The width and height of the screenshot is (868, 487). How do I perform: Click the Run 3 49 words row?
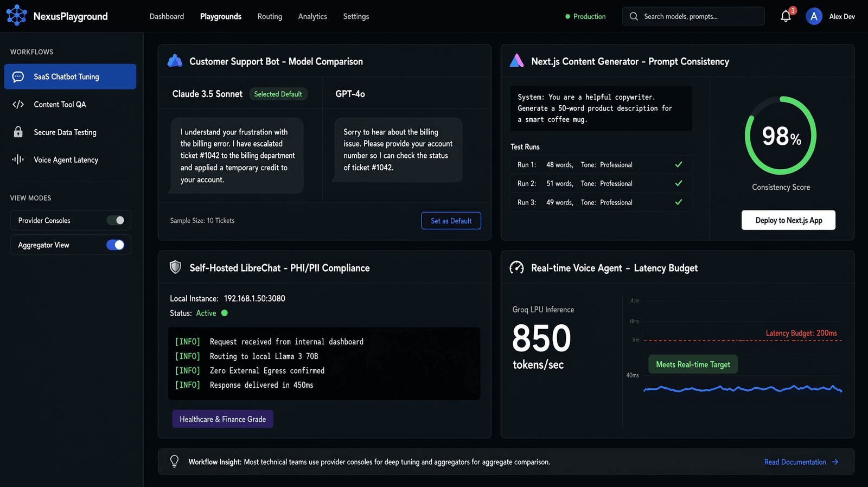point(601,202)
